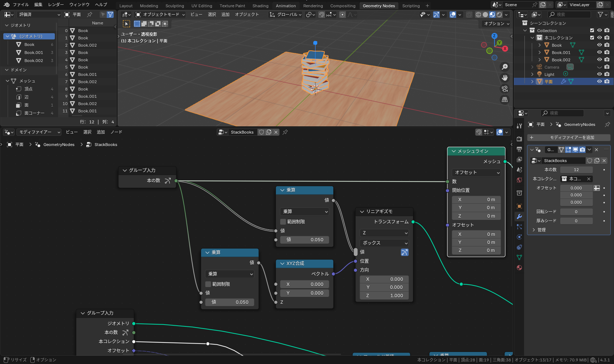Open the ボックス draw style dropdown
This screenshot has height=364, width=614.
coord(384,243)
